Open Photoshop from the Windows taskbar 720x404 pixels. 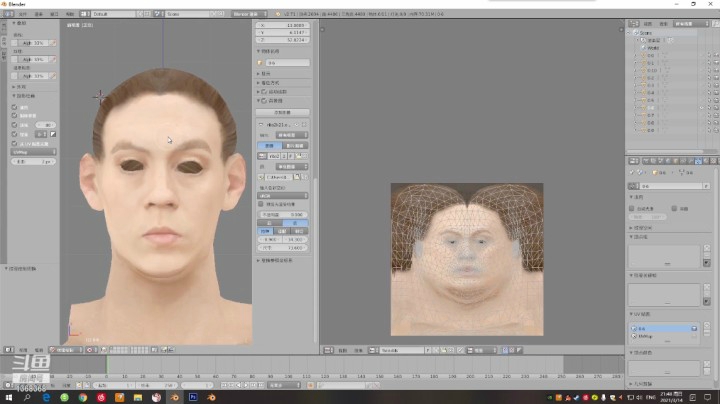click(193, 397)
